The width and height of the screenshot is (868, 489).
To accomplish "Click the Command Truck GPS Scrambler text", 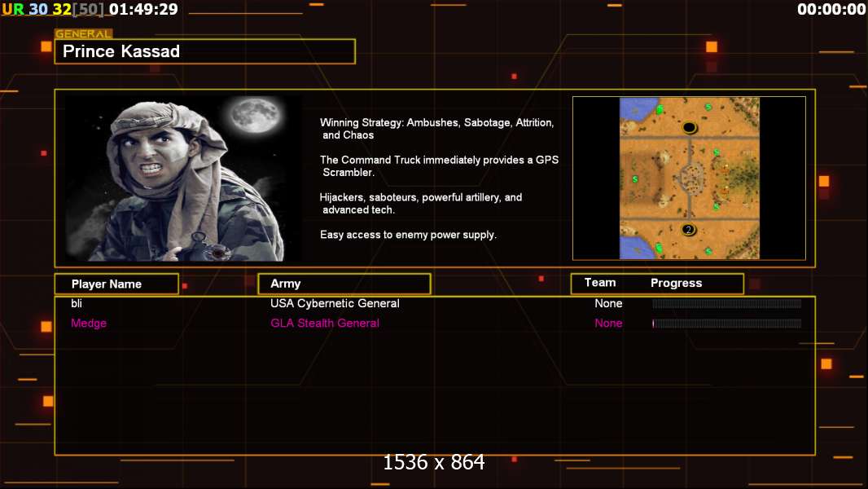I will click(x=439, y=165).
